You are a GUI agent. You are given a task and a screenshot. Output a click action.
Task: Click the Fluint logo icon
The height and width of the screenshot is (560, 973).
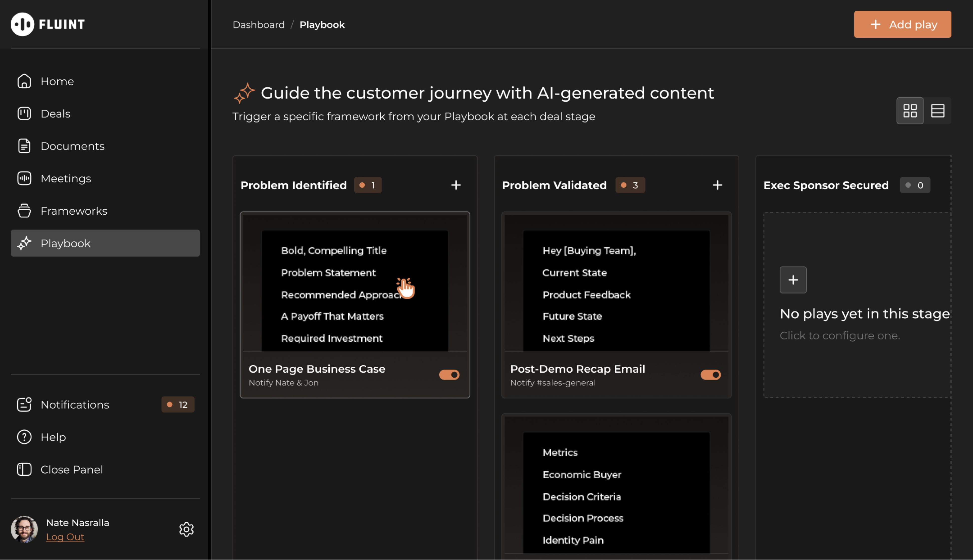click(x=22, y=24)
